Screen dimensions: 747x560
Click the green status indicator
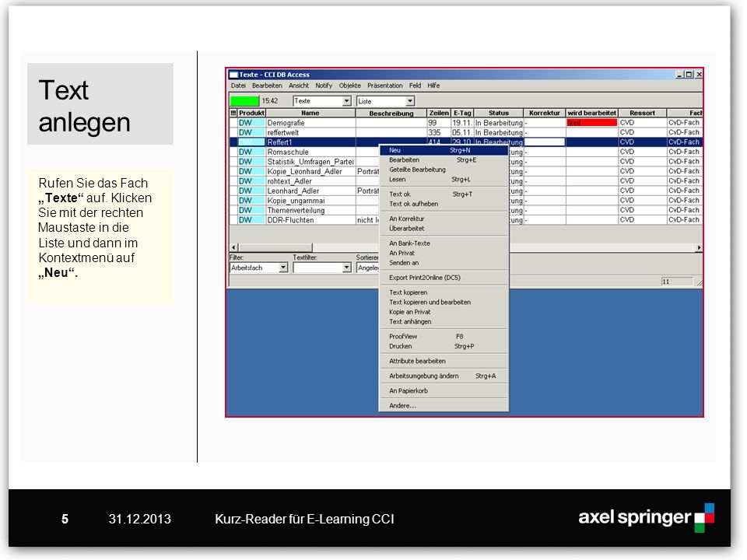click(x=244, y=101)
